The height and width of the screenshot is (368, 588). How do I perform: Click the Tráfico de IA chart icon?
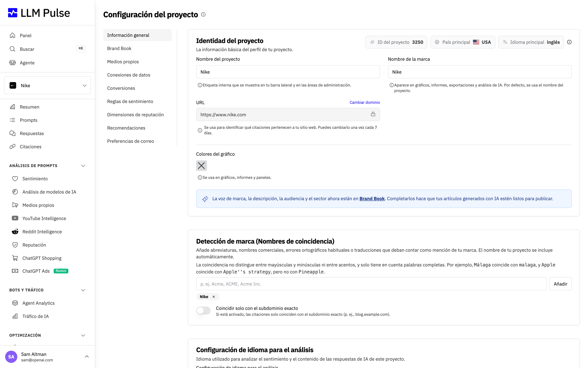(15, 316)
